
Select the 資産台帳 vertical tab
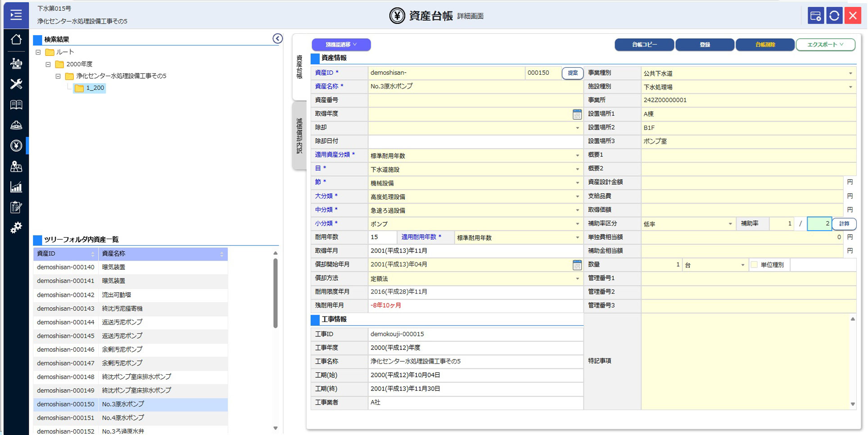299,68
